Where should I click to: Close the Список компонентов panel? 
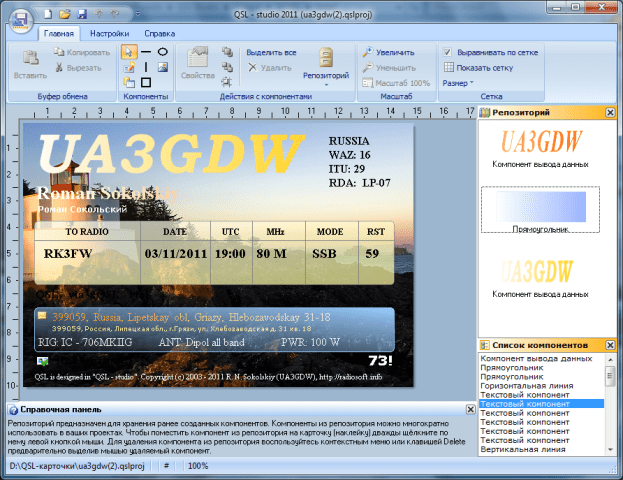pos(610,345)
